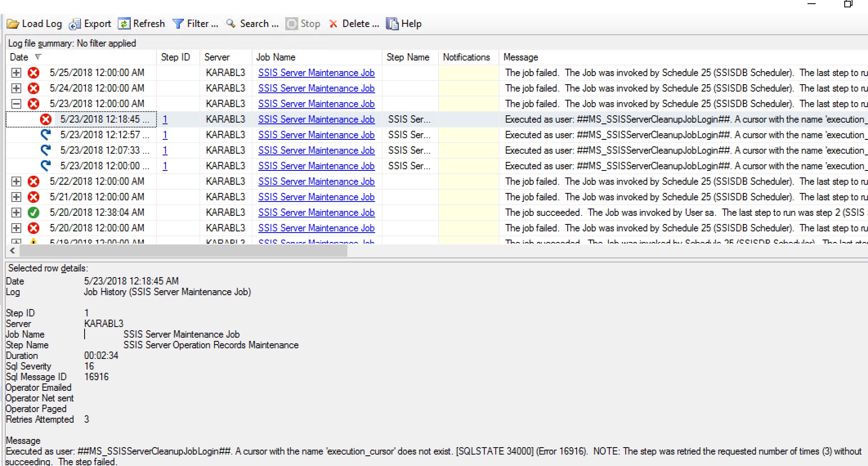Click Step ID link 1 for 12:07:33 row
The height and width of the screenshot is (466, 868).
point(165,150)
